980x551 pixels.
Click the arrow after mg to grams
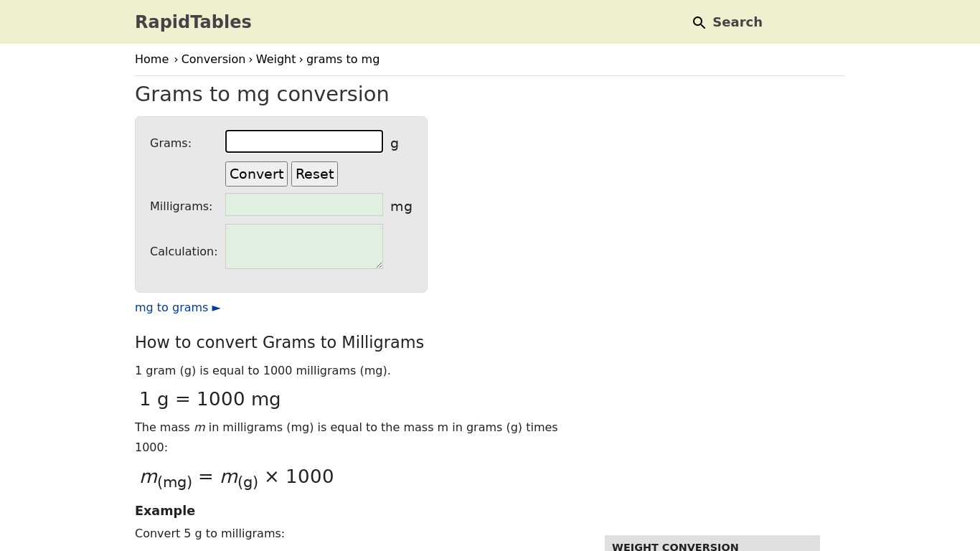click(217, 308)
